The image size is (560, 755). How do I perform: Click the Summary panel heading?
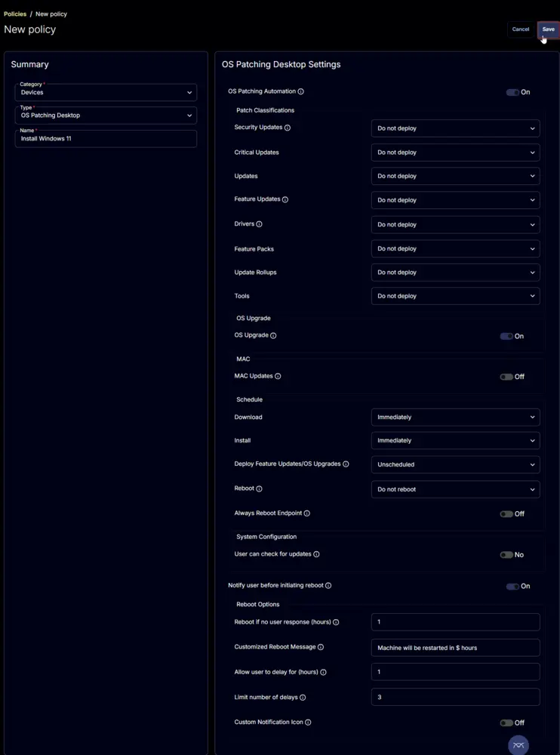point(30,64)
